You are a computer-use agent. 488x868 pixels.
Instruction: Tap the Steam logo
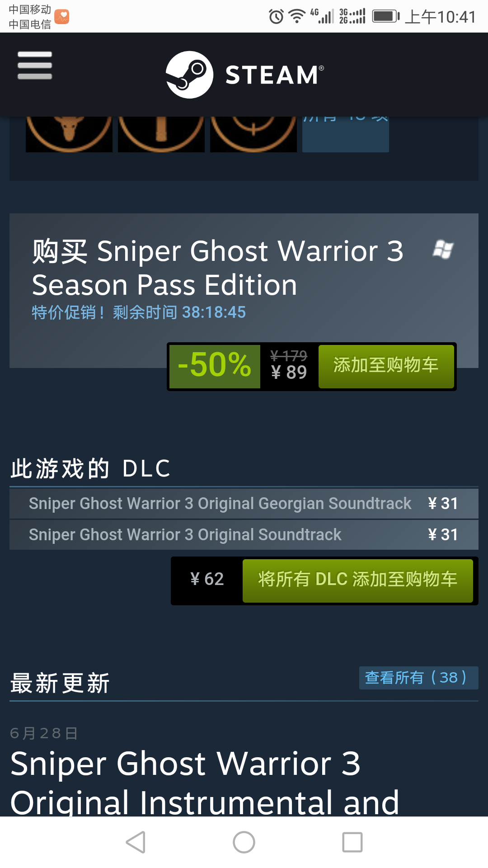pos(245,75)
